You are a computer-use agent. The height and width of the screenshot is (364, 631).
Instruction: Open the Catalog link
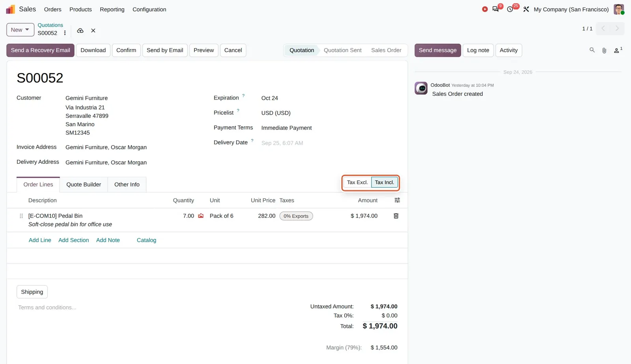point(146,240)
